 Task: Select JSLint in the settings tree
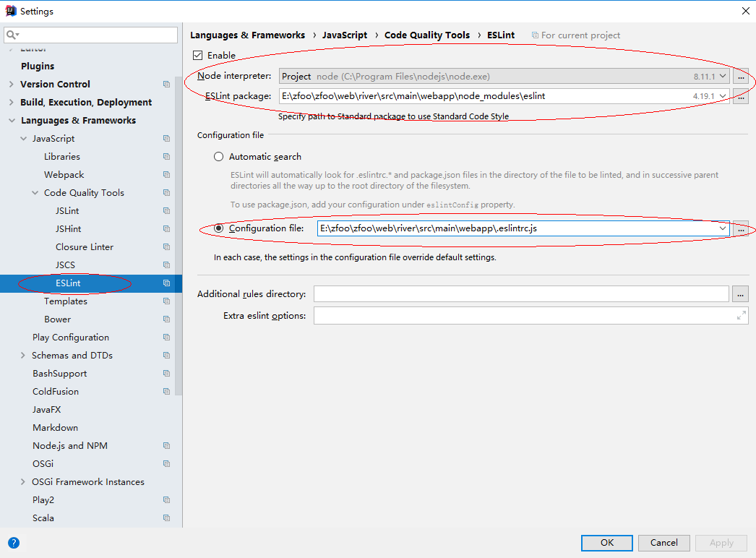coord(67,211)
